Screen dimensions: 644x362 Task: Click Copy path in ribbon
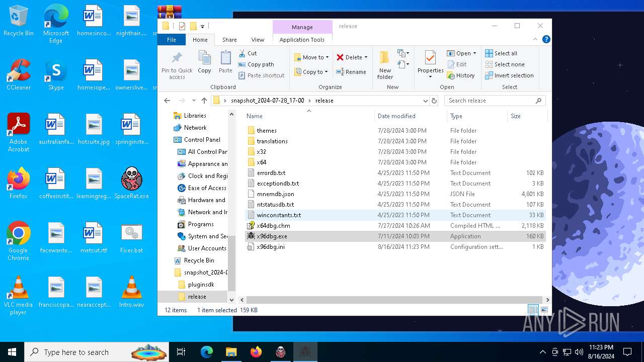[257, 64]
